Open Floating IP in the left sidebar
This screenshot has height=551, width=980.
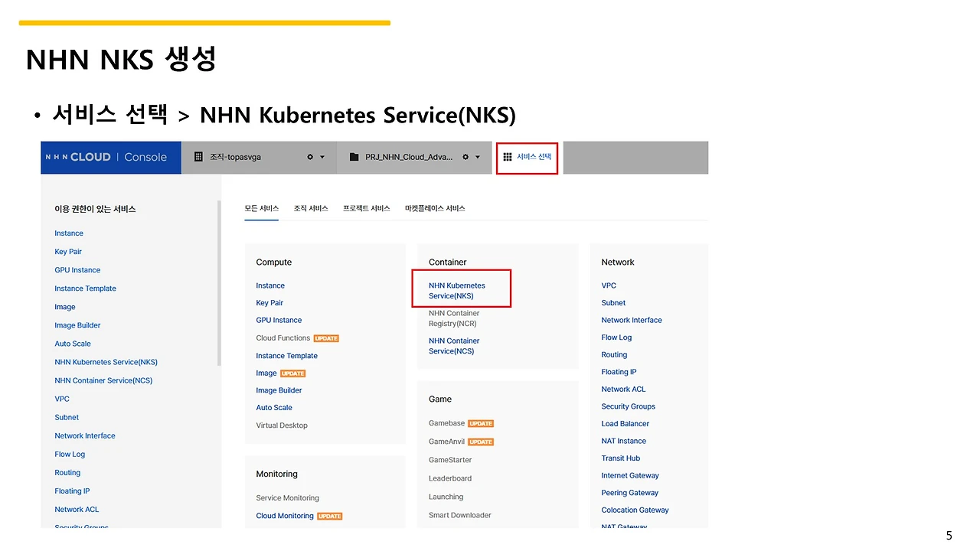pyautogui.click(x=72, y=491)
